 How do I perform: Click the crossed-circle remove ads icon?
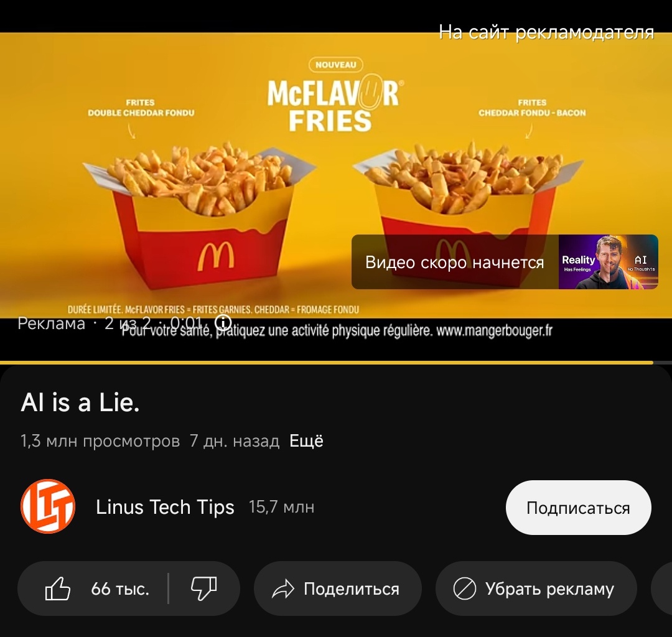pos(465,588)
